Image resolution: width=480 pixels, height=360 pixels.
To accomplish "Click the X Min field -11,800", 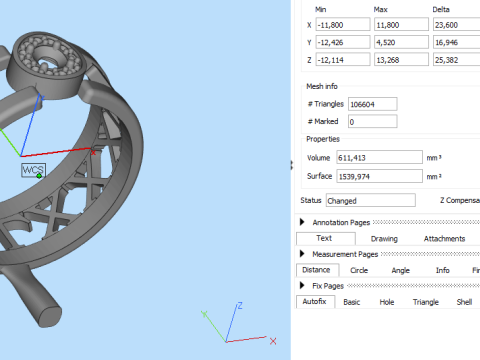I will tap(343, 25).
